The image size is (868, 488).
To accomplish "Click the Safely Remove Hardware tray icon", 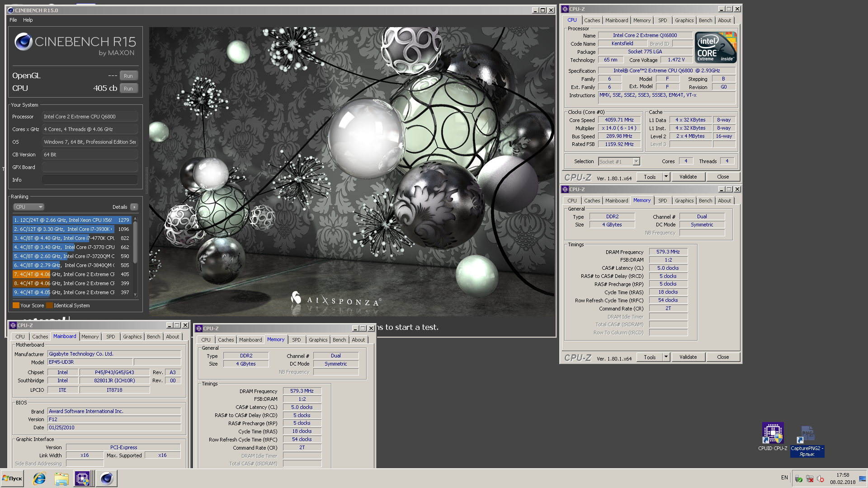I will click(x=799, y=479).
